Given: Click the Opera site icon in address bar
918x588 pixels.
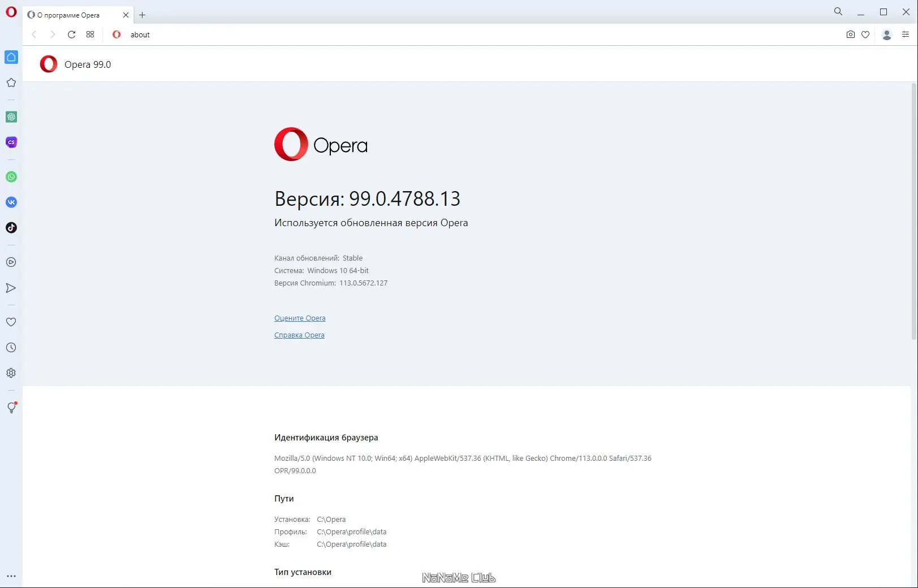Looking at the screenshot, I should coord(117,34).
